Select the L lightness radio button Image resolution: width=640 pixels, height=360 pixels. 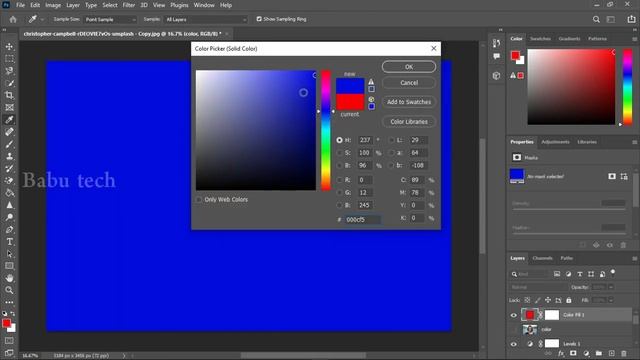pyautogui.click(x=391, y=140)
